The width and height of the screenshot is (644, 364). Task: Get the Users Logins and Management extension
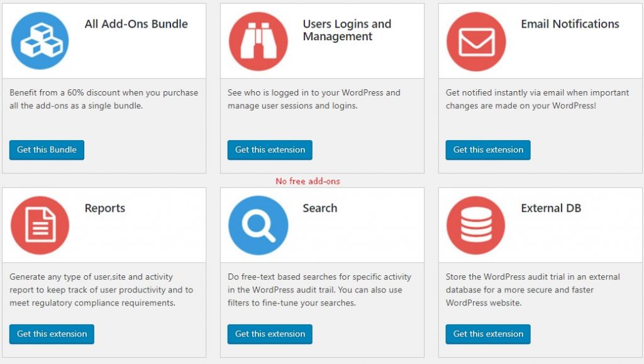click(270, 150)
